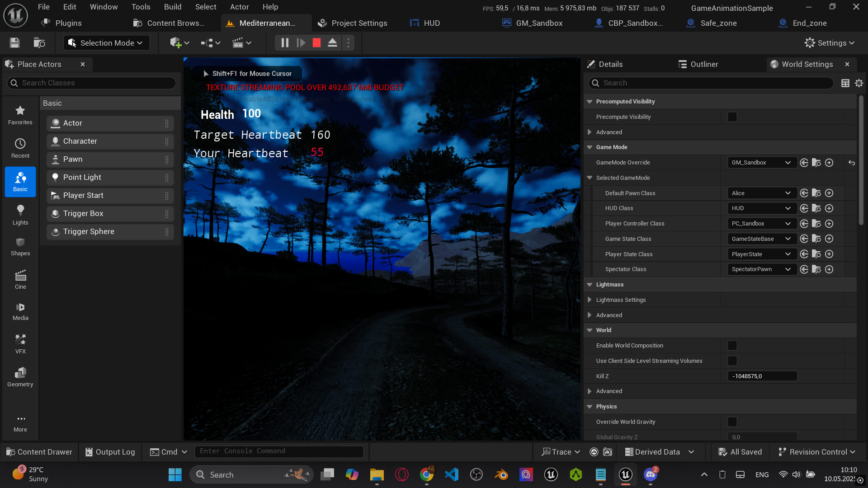Viewport: 868px width, 488px height.
Task: Toggle Enable World Composition checkbox
Action: 732,346
